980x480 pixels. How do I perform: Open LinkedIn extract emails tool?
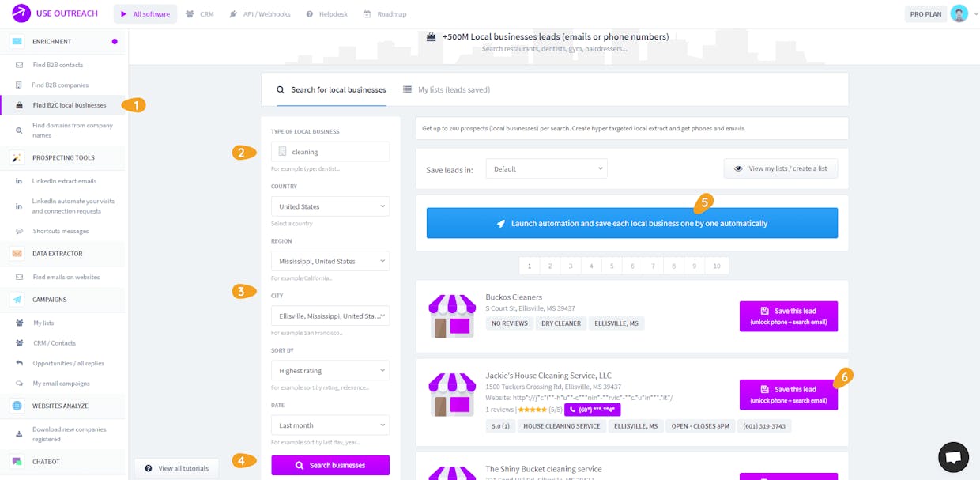pyautogui.click(x=63, y=181)
